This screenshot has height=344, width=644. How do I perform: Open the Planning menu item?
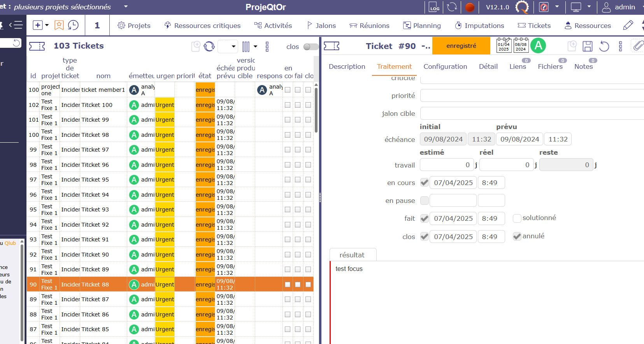tap(422, 26)
